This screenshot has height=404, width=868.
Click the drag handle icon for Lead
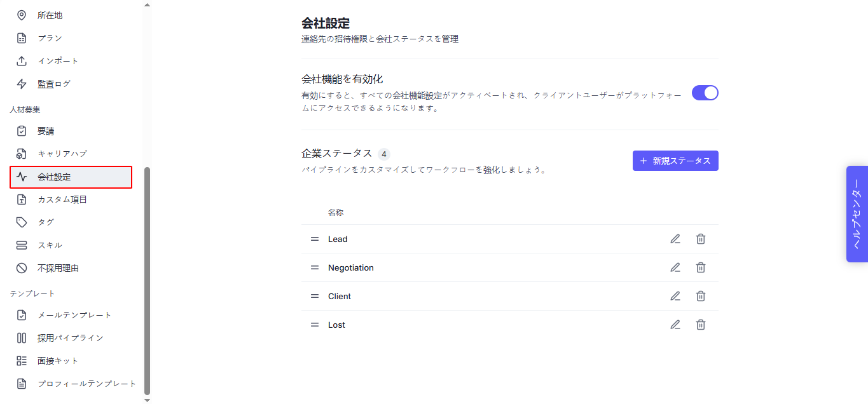pos(315,239)
